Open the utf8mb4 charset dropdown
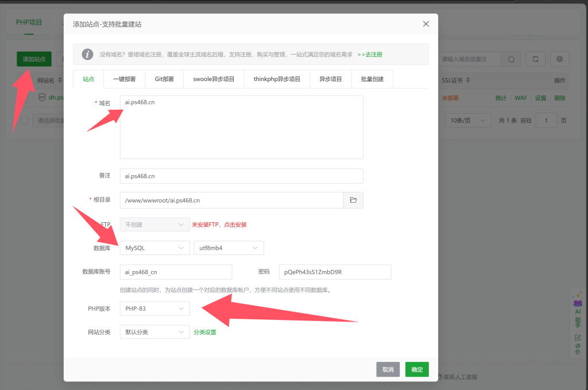 229,248
